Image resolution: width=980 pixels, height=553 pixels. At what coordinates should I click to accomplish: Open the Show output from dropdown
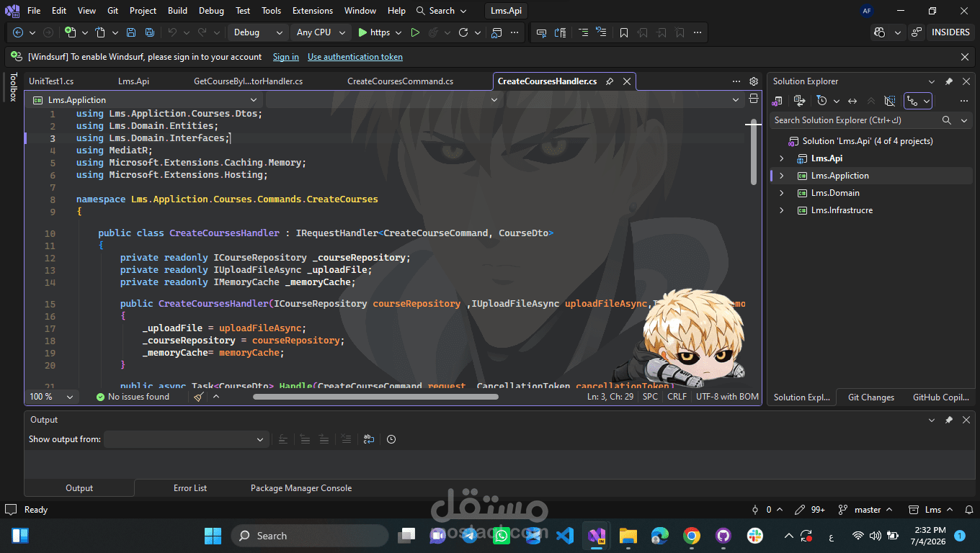click(x=187, y=439)
